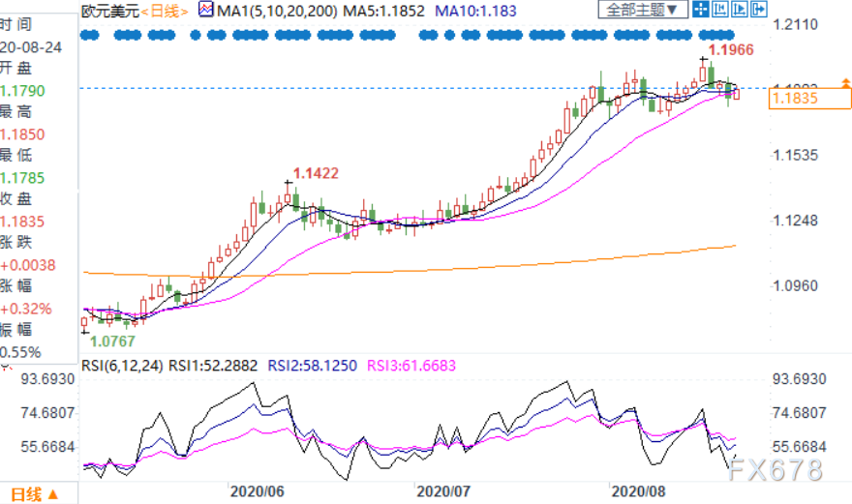Click the 2020/08 date axis label

point(638,491)
